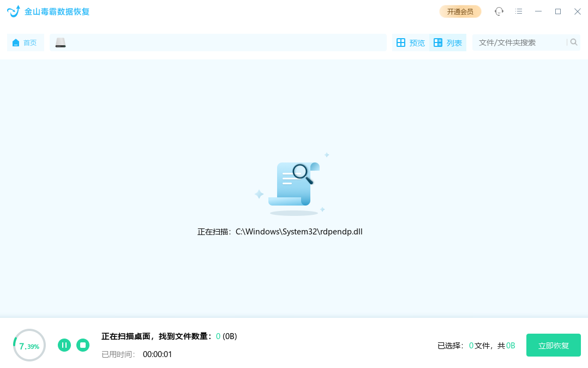Expand the breadcrumb path dropdown
This screenshot has height=368, width=588.
pos(218,42)
